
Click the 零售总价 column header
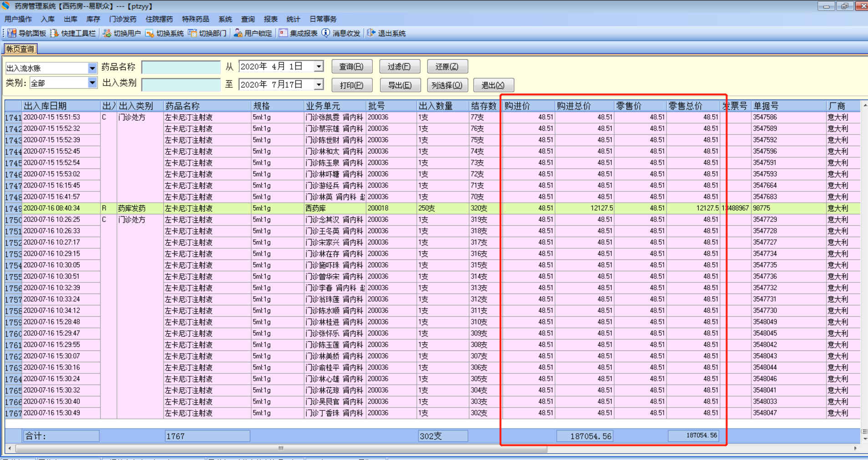[x=693, y=106]
